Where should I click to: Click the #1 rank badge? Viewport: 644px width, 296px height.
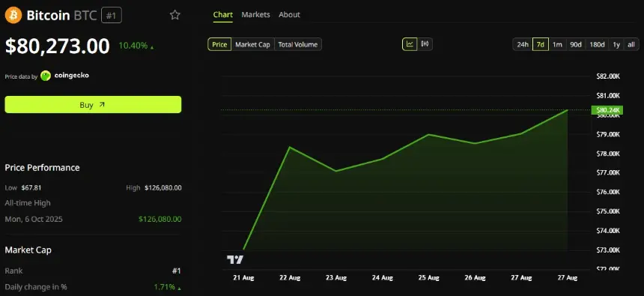(112, 16)
